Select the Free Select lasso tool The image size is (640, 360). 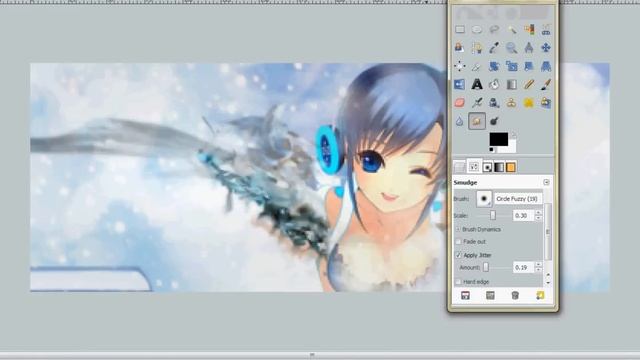(x=494, y=30)
